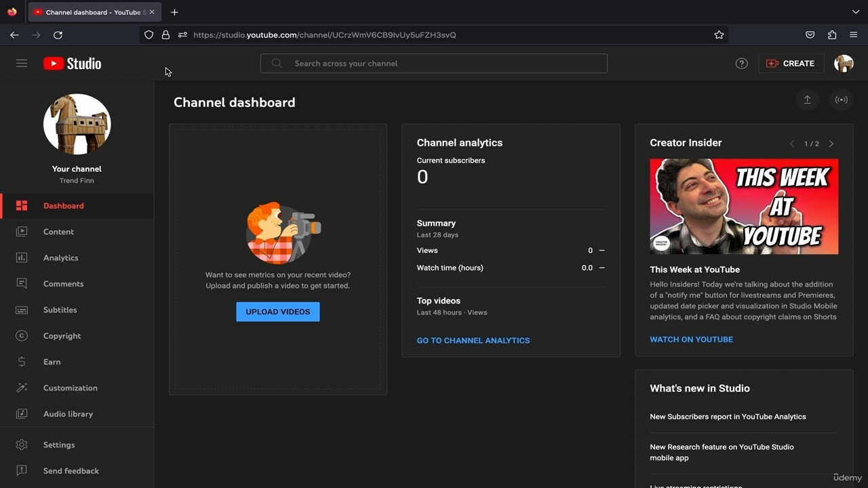This screenshot has width=868, height=488.
Task: Bookmark this page with star icon
Action: coord(719,35)
